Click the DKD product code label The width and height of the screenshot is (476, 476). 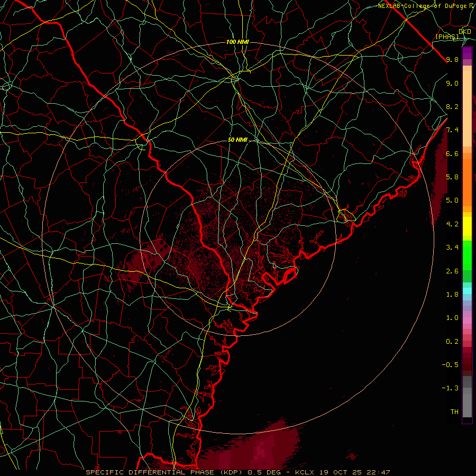coord(464,32)
